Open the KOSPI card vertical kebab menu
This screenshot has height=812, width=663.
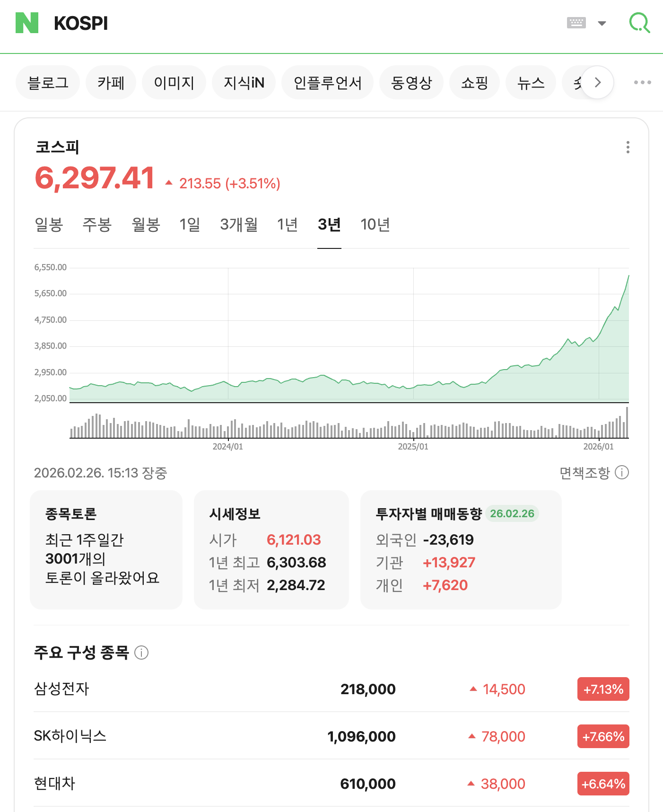tap(628, 147)
